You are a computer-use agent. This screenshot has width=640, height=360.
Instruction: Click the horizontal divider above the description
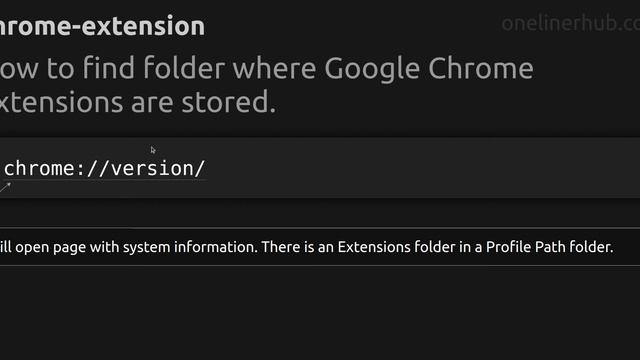point(320,228)
